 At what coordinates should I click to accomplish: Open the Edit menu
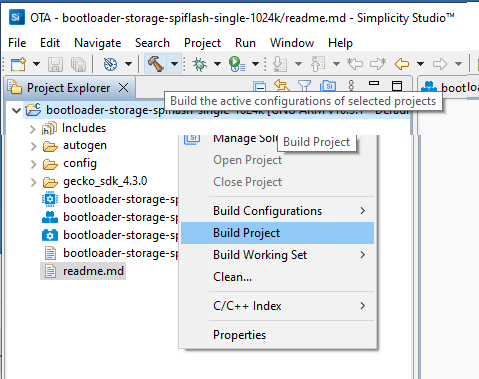[x=50, y=43]
